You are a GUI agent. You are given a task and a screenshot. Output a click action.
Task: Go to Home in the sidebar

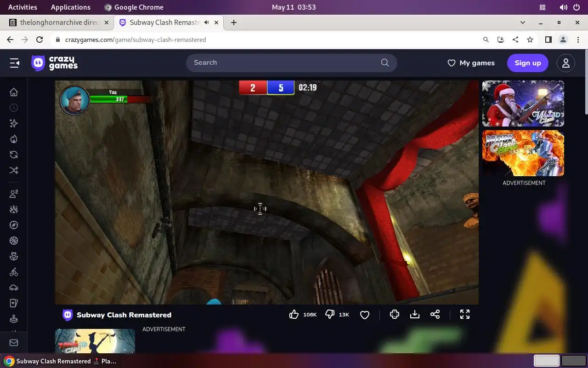14,92
